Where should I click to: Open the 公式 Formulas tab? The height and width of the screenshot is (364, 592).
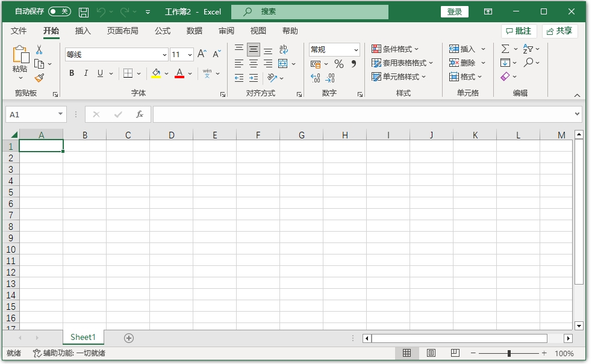163,31
